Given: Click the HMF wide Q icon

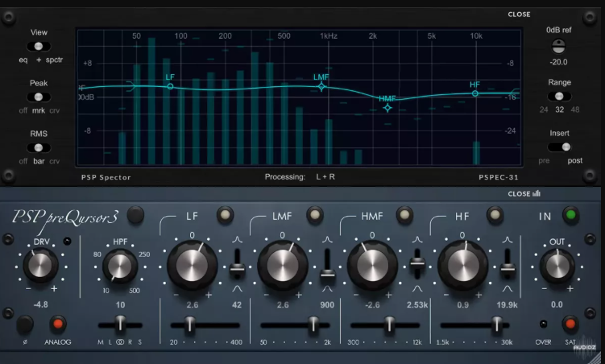Looking at the screenshot, I should (x=417, y=288).
